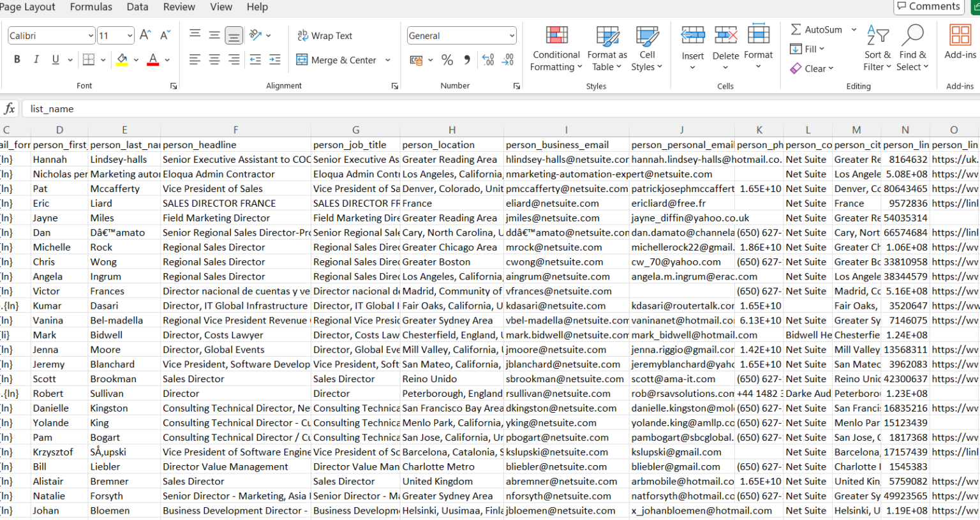Decrease font size icon

pos(165,35)
